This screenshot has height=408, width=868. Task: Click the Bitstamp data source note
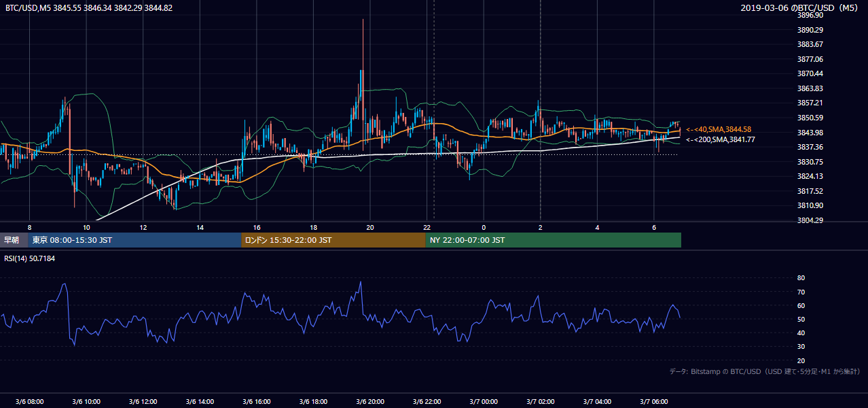coord(765,371)
